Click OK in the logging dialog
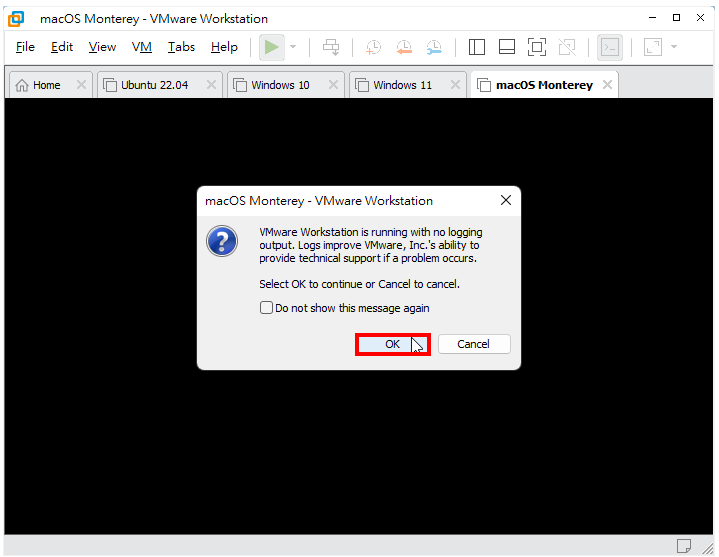Image resolution: width=719 pixels, height=557 pixels. pyautogui.click(x=393, y=344)
